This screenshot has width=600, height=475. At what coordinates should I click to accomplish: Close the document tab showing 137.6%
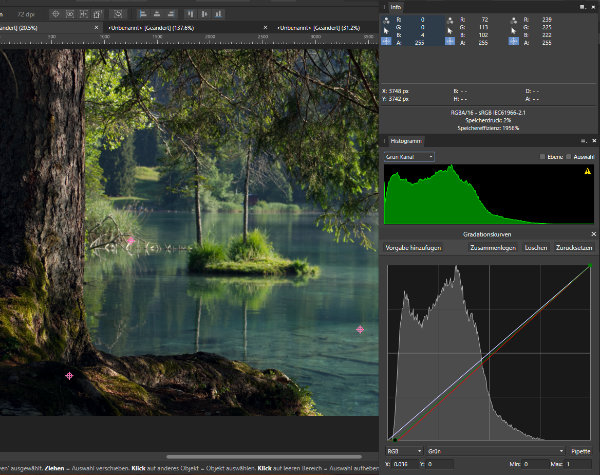tap(265, 28)
